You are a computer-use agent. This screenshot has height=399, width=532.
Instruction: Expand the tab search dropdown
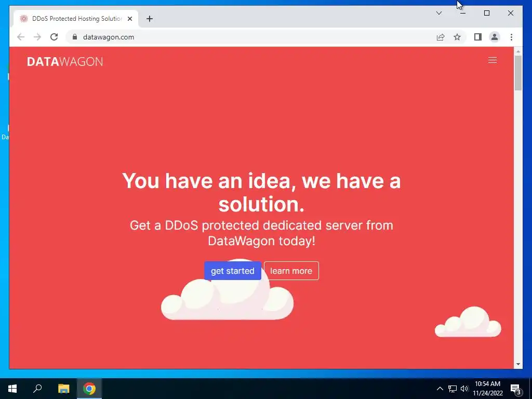coord(438,13)
